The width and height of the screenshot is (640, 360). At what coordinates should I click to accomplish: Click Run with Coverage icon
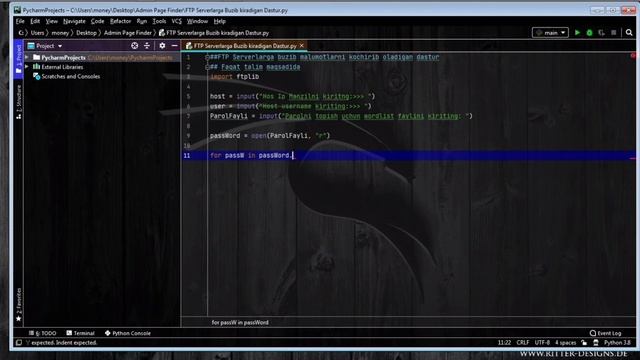click(601, 33)
